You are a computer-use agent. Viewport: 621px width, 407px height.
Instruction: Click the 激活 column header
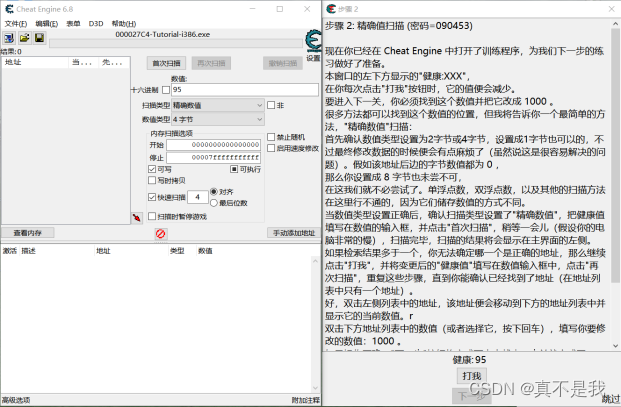(10, 251)
